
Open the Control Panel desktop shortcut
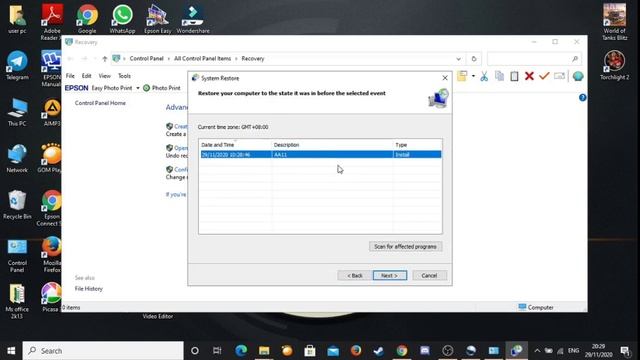point(17,256)
